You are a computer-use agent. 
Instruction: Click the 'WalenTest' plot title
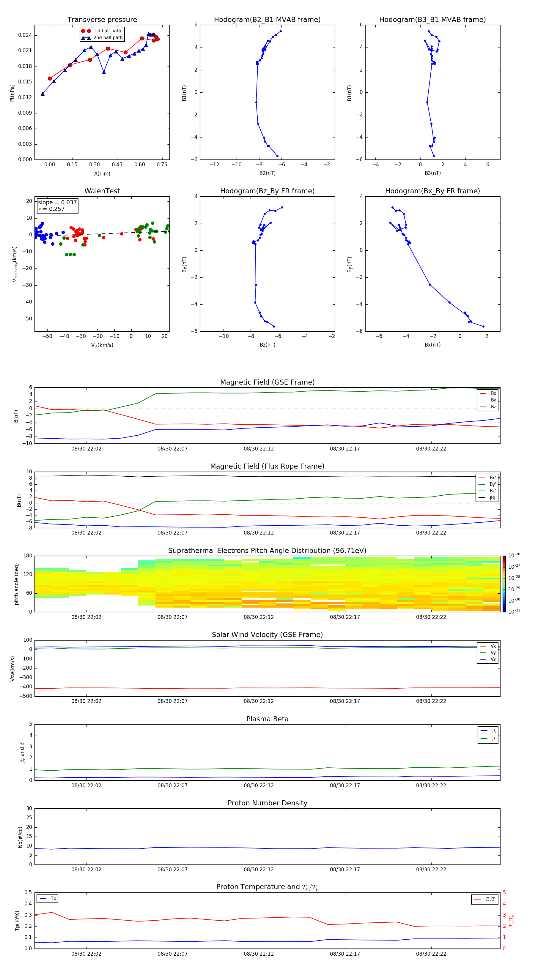pyautogui.click(x=102, y=191)
